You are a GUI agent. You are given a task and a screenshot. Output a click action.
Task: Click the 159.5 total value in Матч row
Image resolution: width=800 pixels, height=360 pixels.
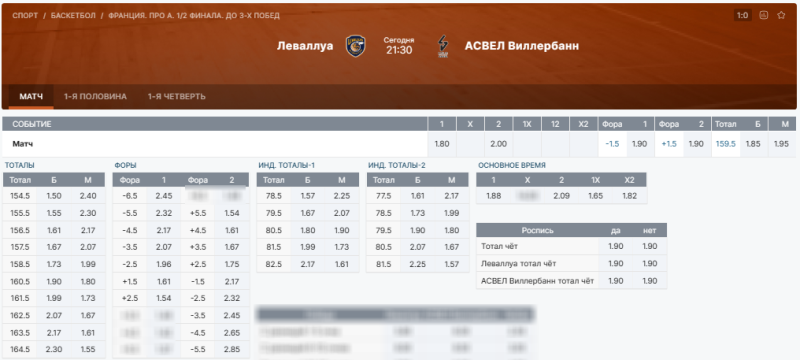[726, 144]
